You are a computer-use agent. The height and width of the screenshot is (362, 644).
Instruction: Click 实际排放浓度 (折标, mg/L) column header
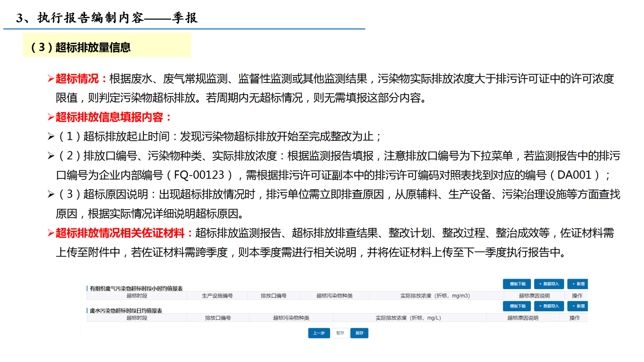[x=408, y=318]
